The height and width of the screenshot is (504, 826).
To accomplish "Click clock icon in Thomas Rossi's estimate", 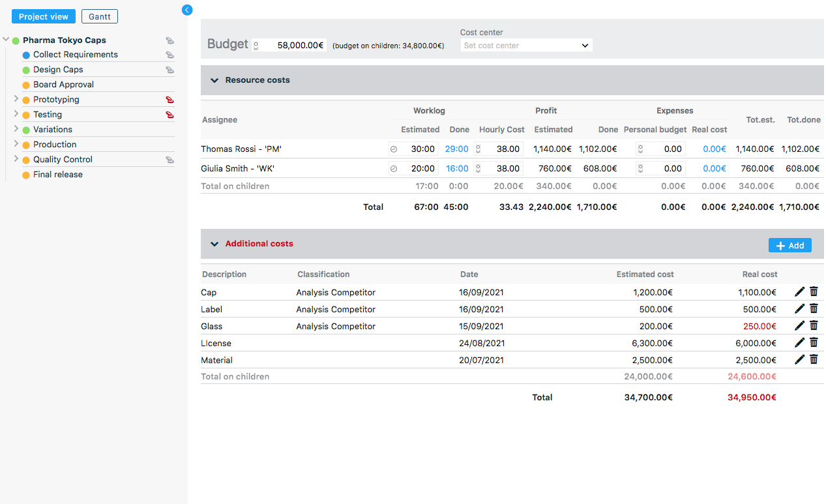I will (x=394, y=149).
